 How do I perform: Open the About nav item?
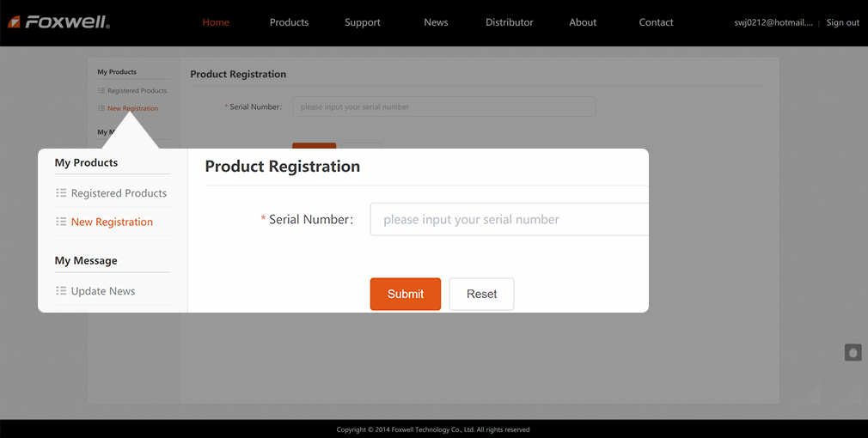point(583,22)
